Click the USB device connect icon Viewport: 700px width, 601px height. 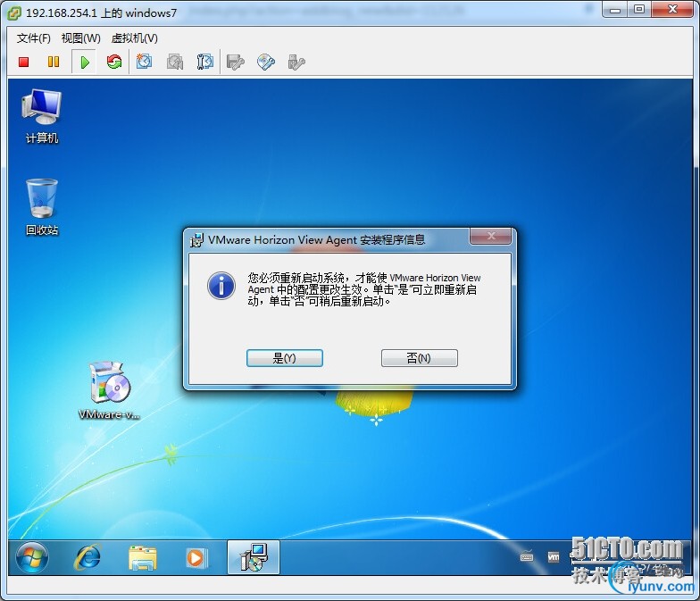click(296, 63)
